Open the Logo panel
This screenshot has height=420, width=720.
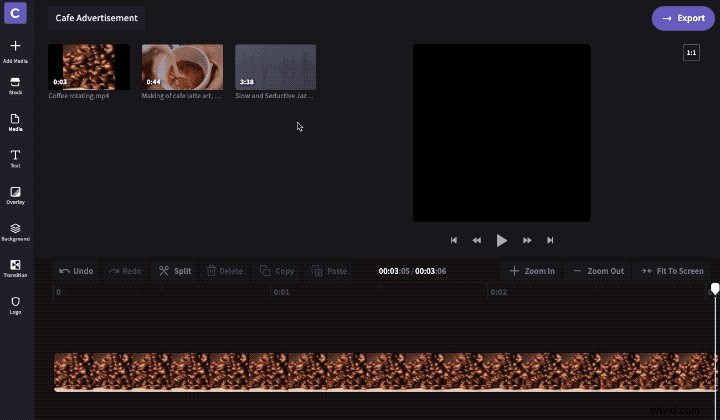(x=15, y=305)
